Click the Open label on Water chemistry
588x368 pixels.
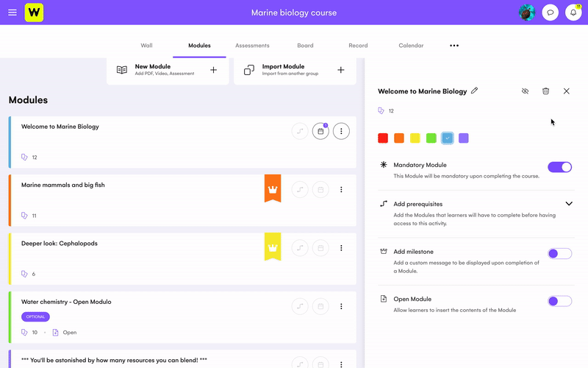[70, 333]
